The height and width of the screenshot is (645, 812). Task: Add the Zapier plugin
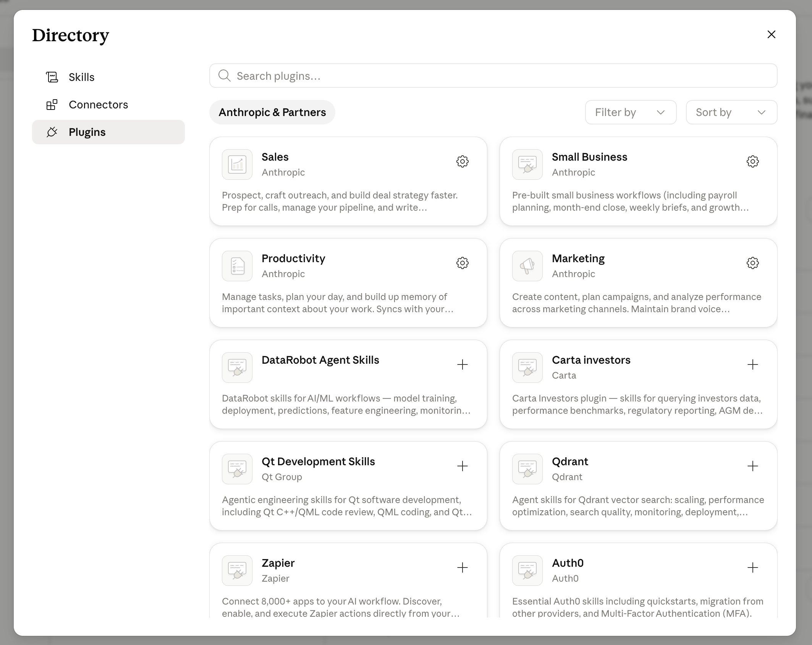[x=462, y=568]
